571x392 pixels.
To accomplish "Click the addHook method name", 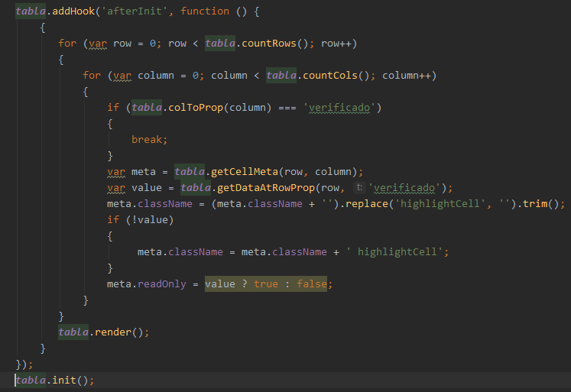I will 73,11.
